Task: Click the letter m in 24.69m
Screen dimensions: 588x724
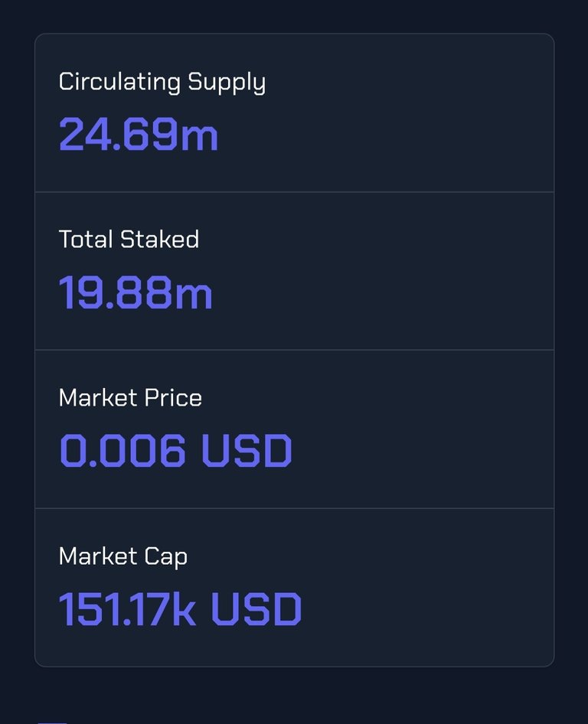Action: point(199,137)
